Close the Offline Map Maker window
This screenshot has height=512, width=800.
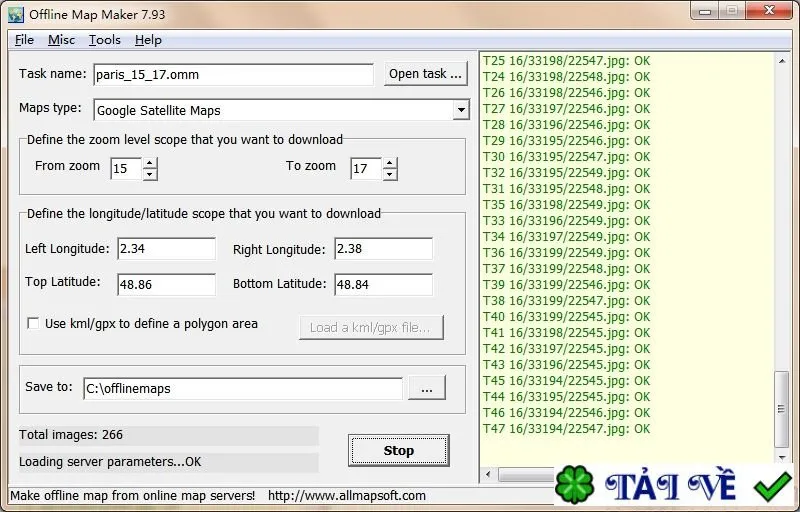click(769, 11)
